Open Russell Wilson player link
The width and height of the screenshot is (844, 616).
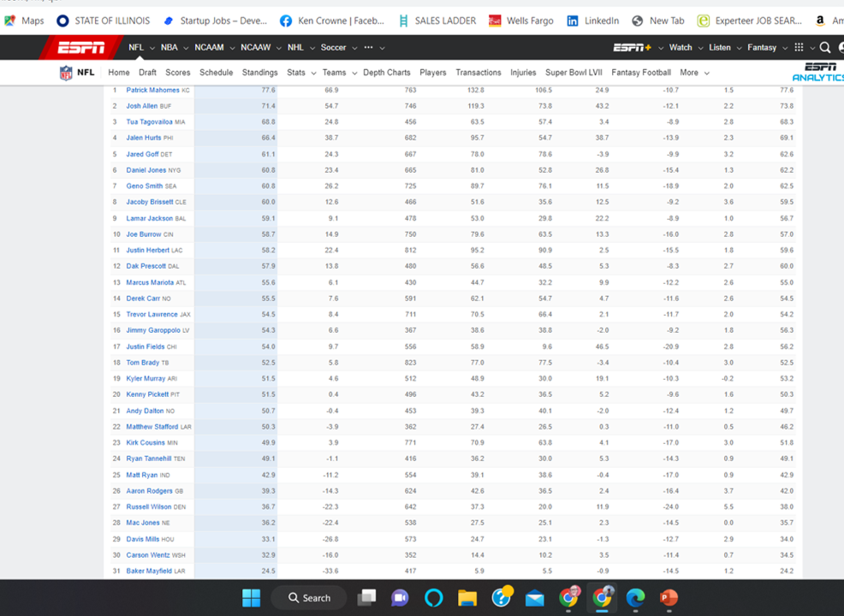(x=149, y=506)
